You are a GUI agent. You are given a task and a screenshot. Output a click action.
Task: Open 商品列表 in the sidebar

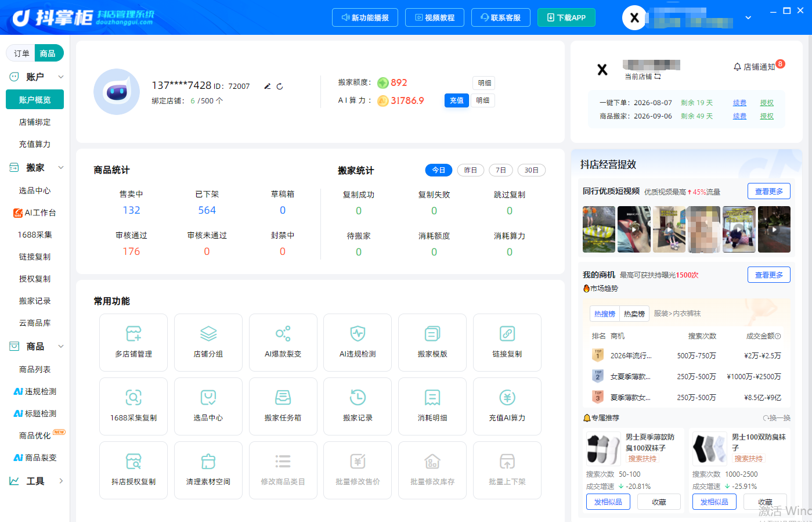pyautogui.click(x=35, y=370)
